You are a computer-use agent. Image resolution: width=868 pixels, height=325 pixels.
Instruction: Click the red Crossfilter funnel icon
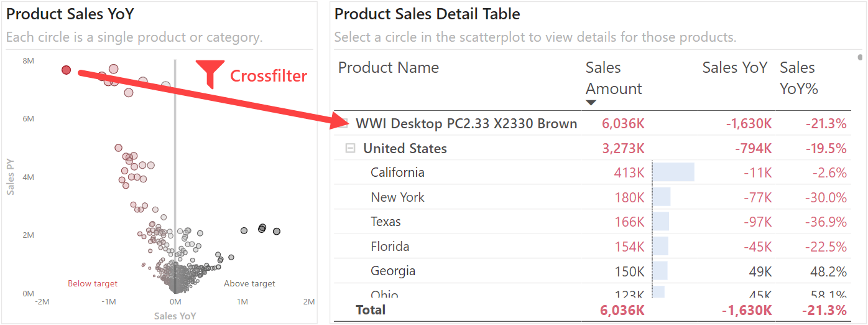click(x=210, y=73)
